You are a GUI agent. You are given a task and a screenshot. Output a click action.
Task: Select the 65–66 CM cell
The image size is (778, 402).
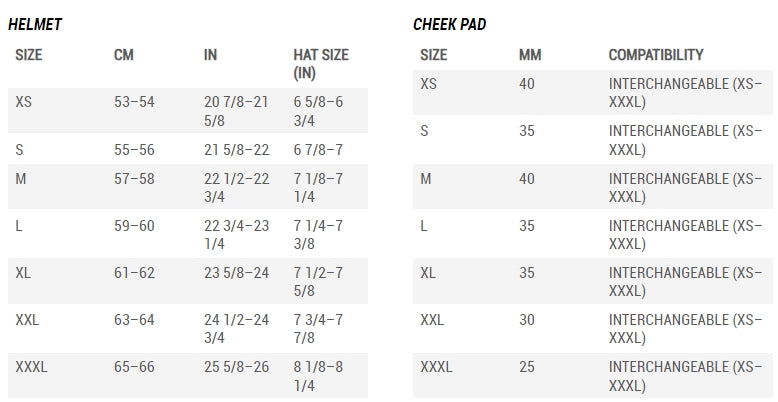click(x=134, y=367)
